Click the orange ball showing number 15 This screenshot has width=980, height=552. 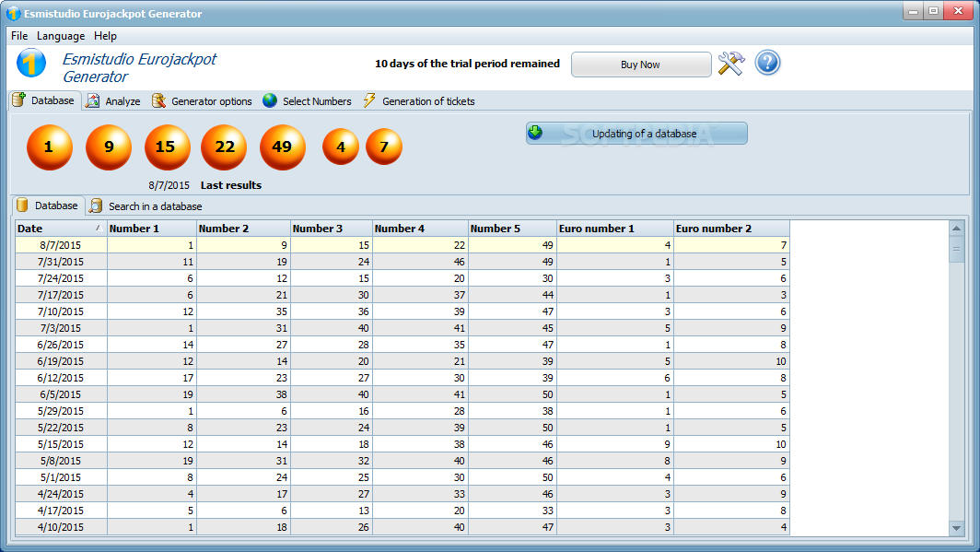[x=167, y=147]
